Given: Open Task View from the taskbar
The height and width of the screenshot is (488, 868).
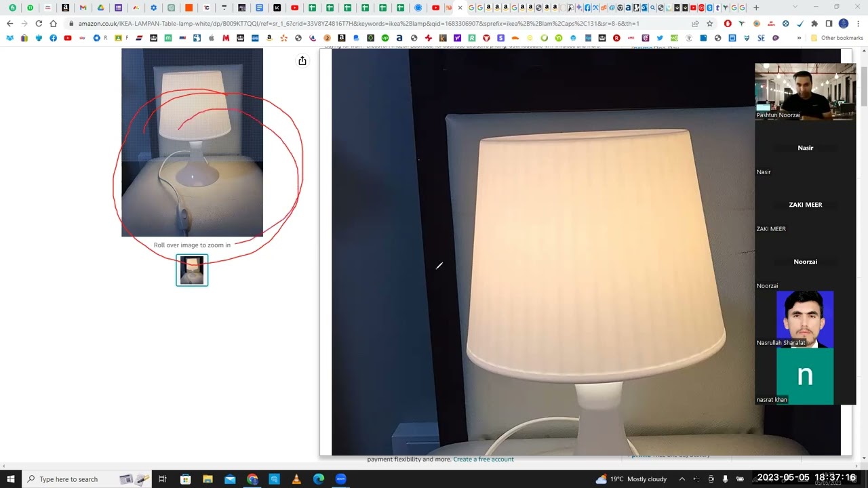Looking at the screenshot, I should [x=163, y=479].
